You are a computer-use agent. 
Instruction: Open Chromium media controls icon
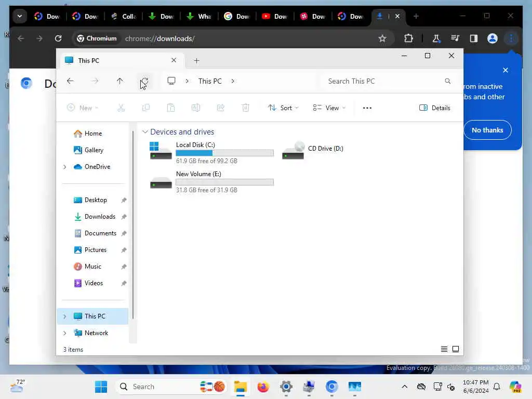455,38
